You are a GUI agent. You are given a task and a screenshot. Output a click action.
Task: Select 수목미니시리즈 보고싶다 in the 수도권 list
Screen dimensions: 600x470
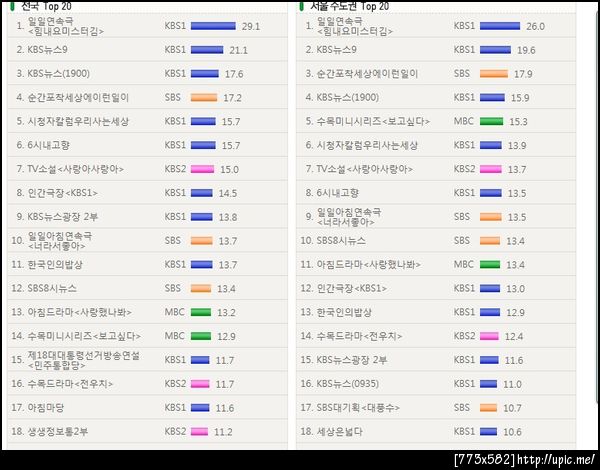[373, 121]
